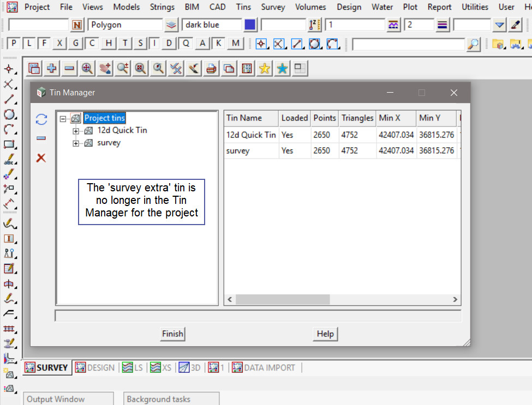Click the line weight icon beside value 2

(443, 25)
